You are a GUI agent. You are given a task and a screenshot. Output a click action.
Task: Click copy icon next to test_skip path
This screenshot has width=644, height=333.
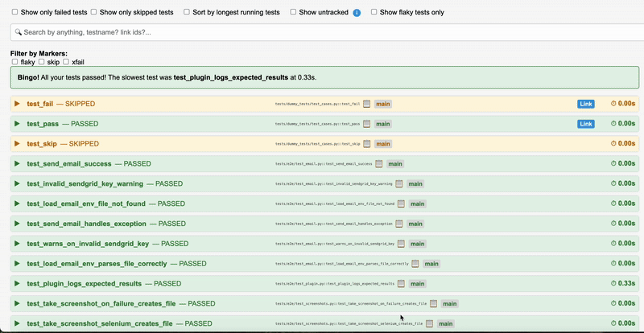pyautogui.click(x=366, y=144)
